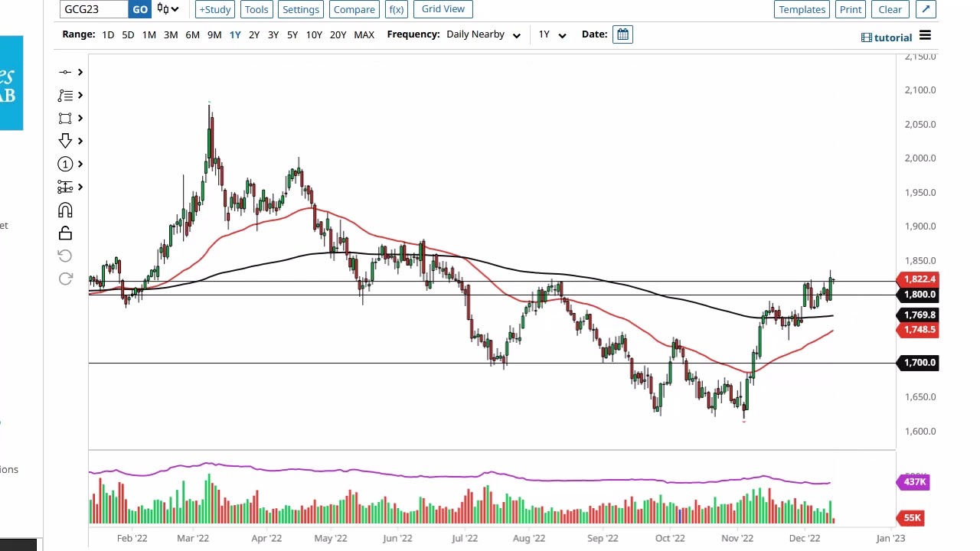Expand the measure tool options chevron

[x=80, y=187]
